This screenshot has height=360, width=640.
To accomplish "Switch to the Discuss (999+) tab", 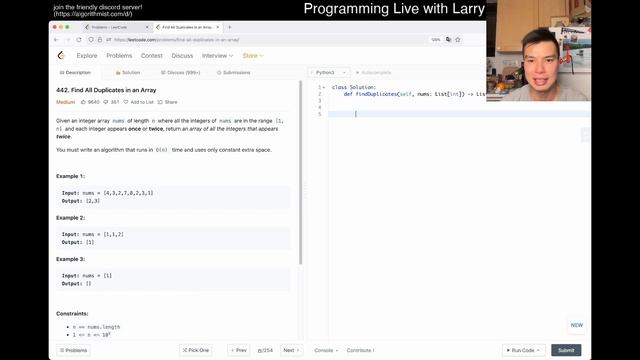I will point(180,73).
